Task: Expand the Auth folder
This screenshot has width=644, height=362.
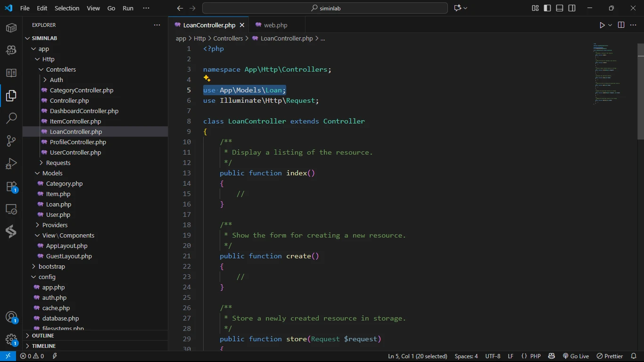Action: [x=56, y=80]
